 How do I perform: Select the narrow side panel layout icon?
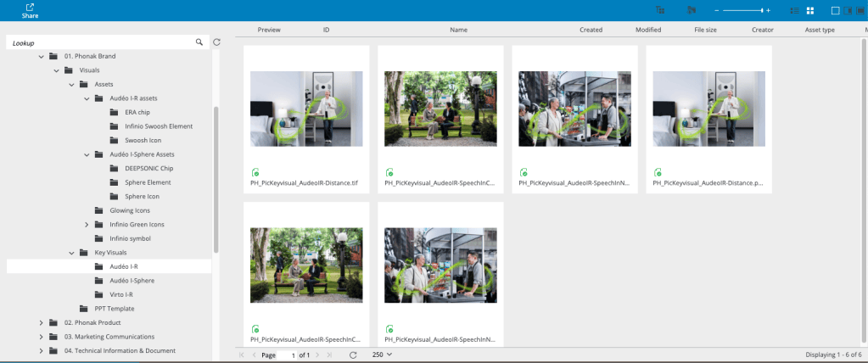[x=848, y=10]
